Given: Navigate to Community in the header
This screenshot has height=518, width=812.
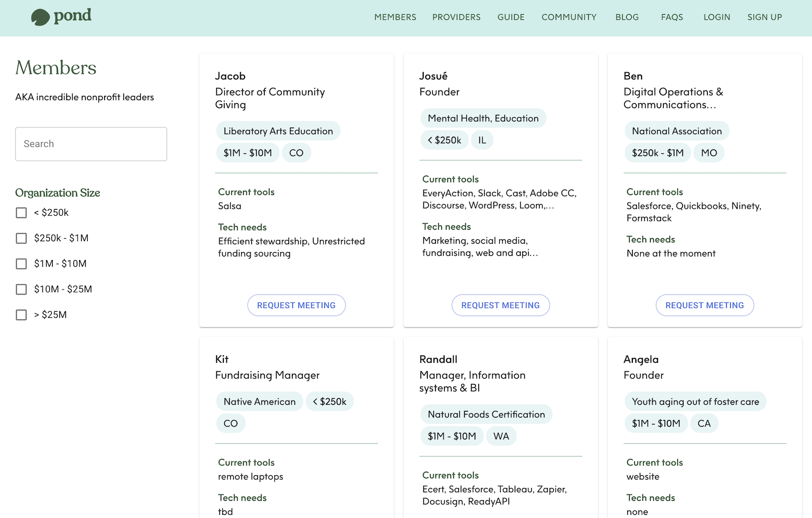Looking at the screenshot, I should (569, 17).
